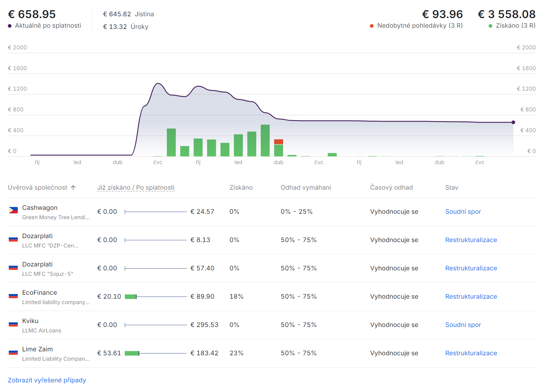Image resolution: width=542 pixels, height=392 pixels.
Task: Click the Russian flag icon beside Lime Zaim
Action: 13,353
